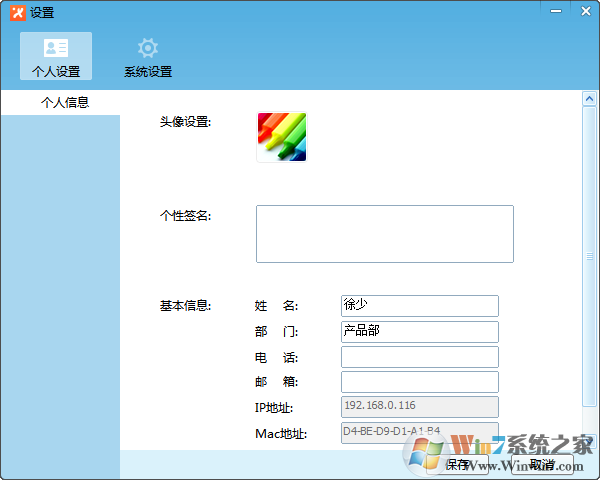Click the scrollbar up arrow

[x=589, y=99]
